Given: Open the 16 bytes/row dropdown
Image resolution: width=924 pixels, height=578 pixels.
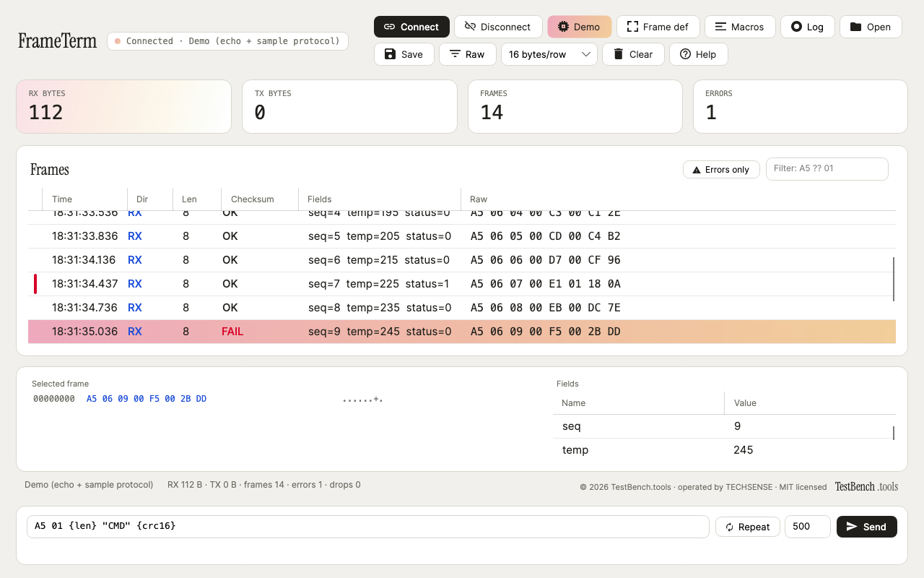Looking at the screenshot, I should pyautogui.click(x=549, y=54).
